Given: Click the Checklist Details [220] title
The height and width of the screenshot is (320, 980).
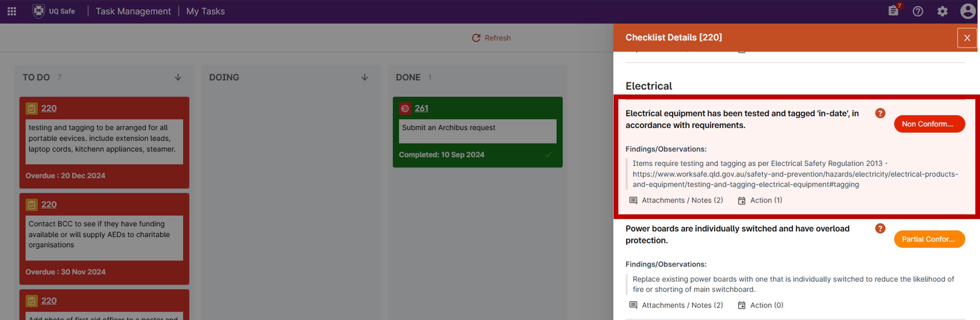Looking at the screenshot, I should pos(673,37).
